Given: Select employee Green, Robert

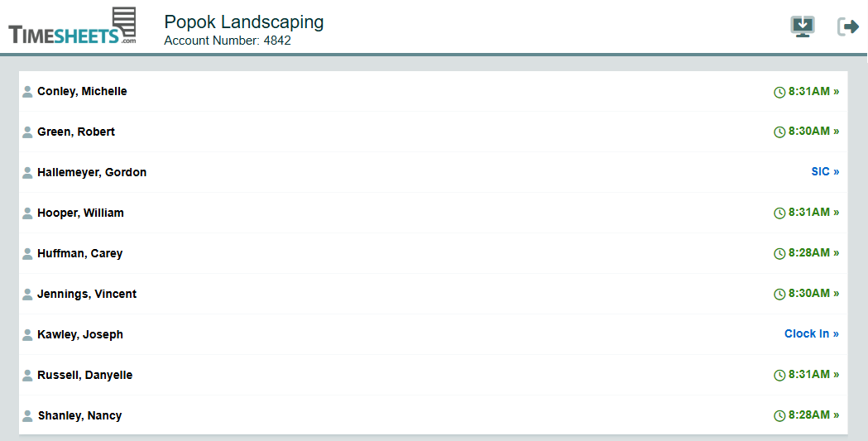Looking at the screenshot, I should [x=76, y=132].
